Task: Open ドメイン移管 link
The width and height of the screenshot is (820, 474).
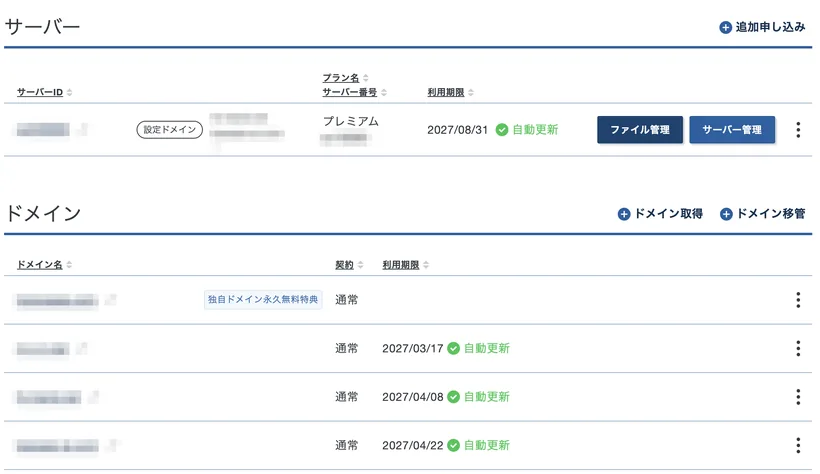Action: pos(762,213)
